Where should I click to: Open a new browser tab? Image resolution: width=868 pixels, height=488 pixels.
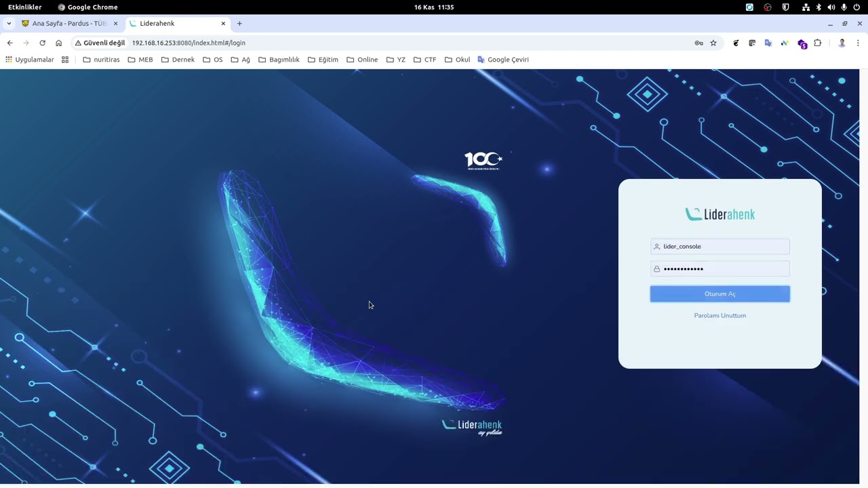(x=239, y=23)
